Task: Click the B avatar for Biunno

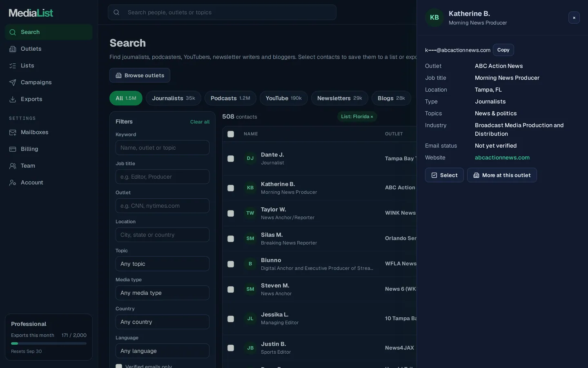Action: tap(250, 264)
